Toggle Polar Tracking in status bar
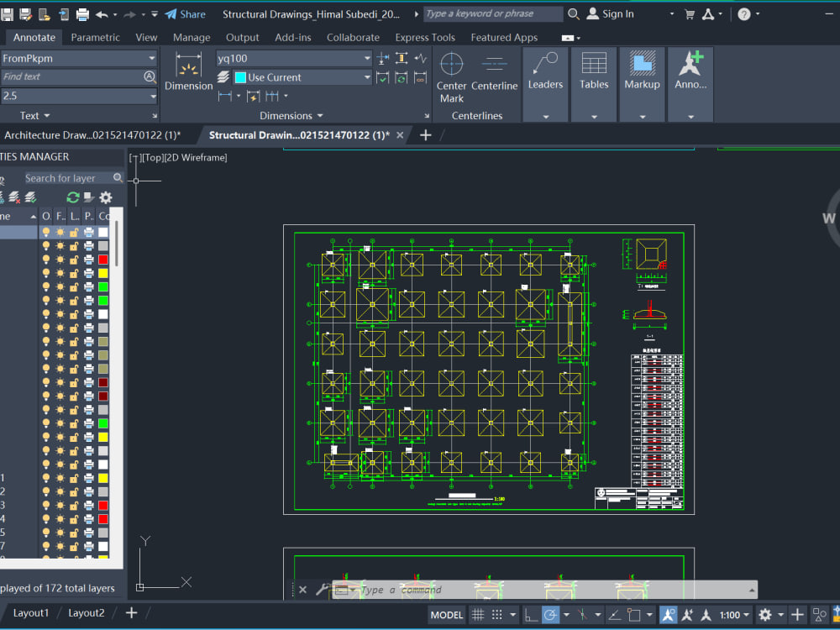 tap(550, 615)
